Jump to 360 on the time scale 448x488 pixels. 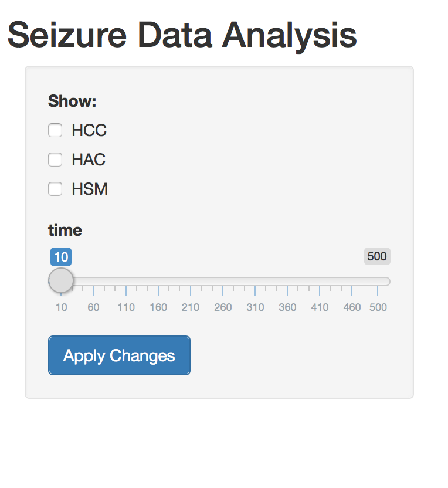[287, 307]
